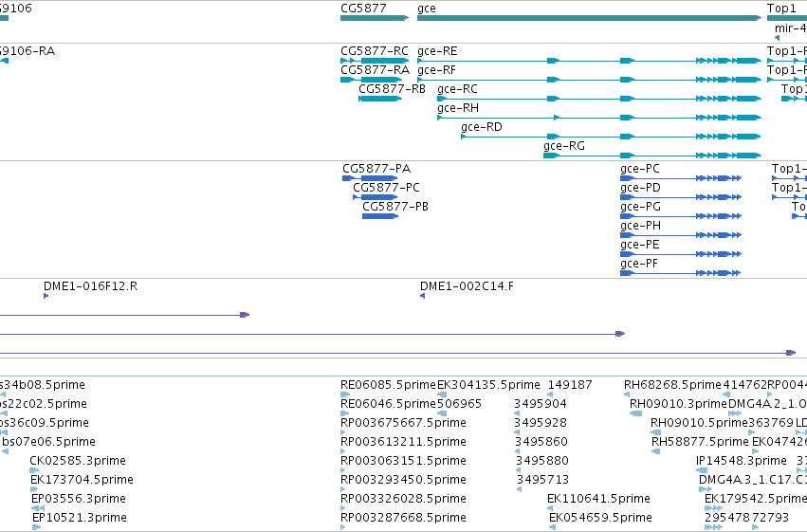
Task: Click the EK173704.5prime EST label
Action: (82, 480)
